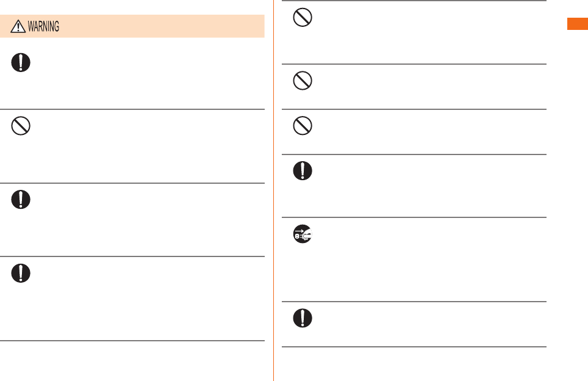Click the separator line directly under WARNING section's first icon
588x381 pixels.
132,109
